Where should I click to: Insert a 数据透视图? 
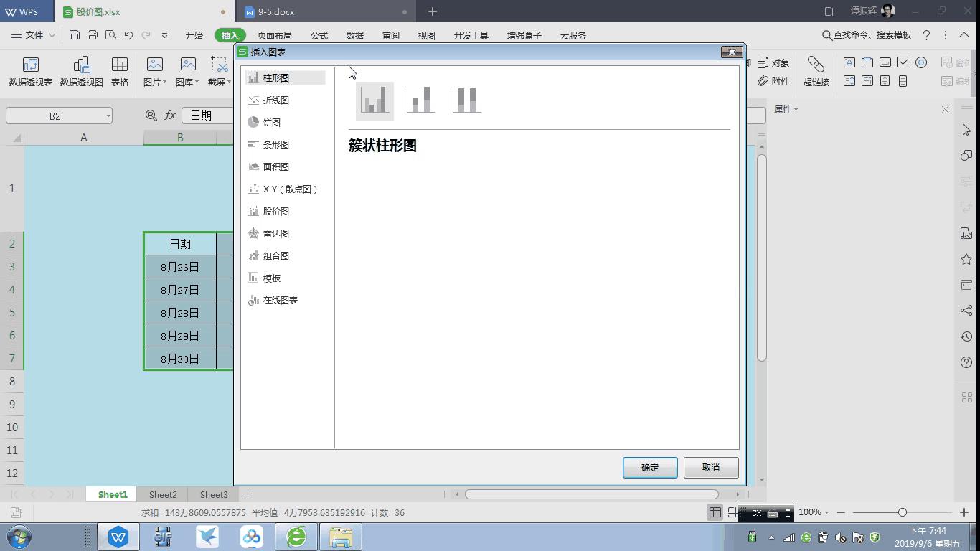82,72
